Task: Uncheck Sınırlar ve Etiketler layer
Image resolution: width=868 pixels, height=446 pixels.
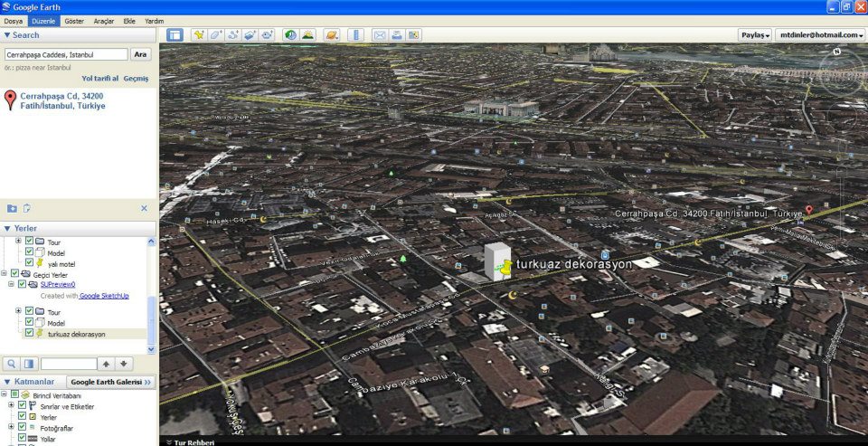Action: (22, 405)
